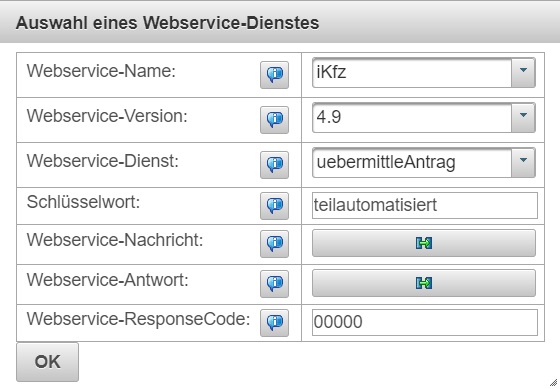Expand the Webservice-Version dropdown arrow
Image resolution: width=560 pixels, height=389 pixels.
523,118
